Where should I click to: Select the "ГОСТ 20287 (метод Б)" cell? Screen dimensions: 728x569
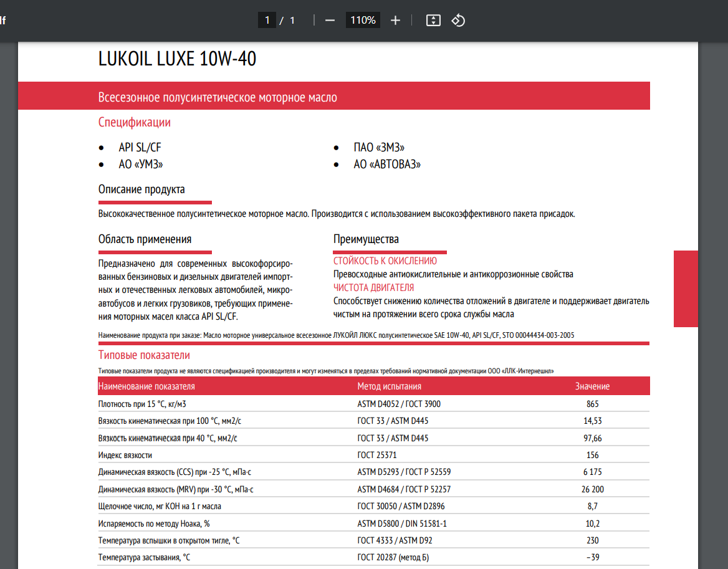(393, 557)
